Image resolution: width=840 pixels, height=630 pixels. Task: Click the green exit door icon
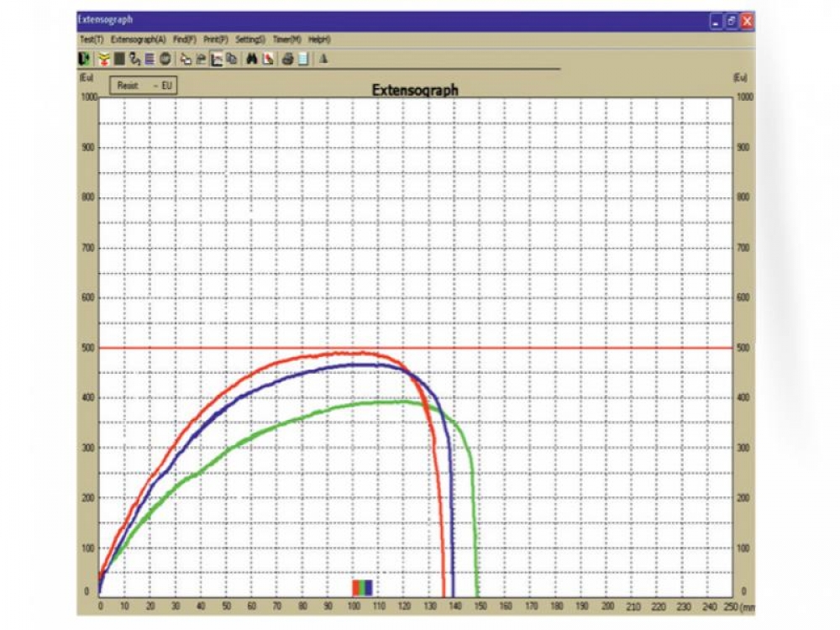tap(84, 59)
